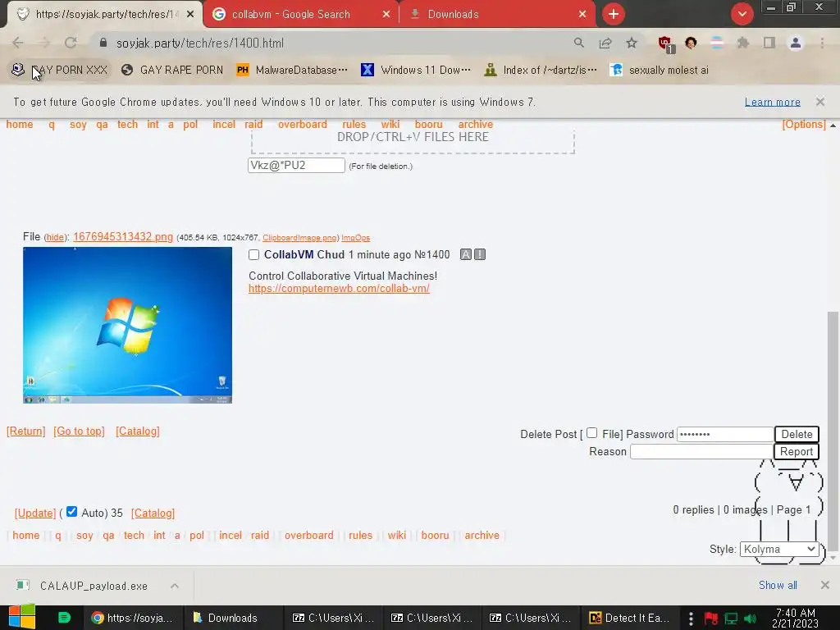Viewport: 840px width, 630px height.
Task: Open the tech board link in top nav
Action: click(x=127, y=125)
